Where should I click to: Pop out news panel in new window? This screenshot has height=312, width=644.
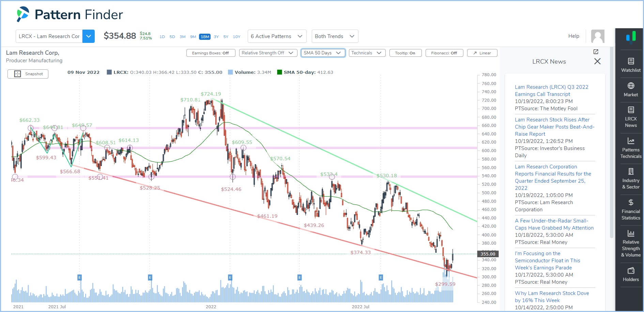point(596,52)
